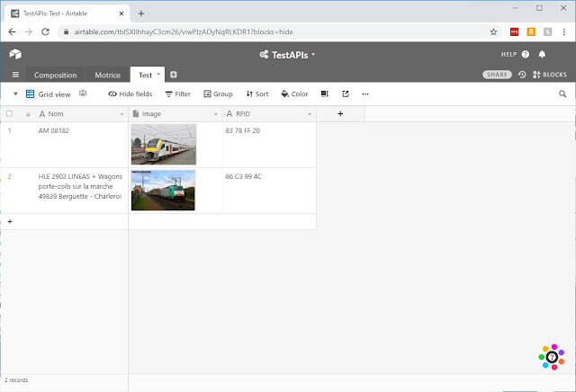Click the Share button
This screenshot has height=392, width=576.
(x=497, y=75)
